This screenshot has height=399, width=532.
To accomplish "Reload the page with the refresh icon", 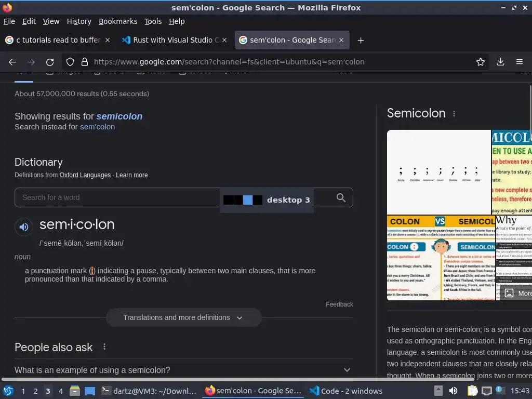I will [50, 62].
